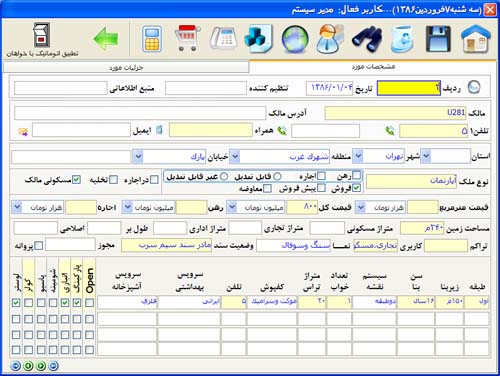
Task: Click the round clock icon beside ردیف
Action: click(474, 88)
